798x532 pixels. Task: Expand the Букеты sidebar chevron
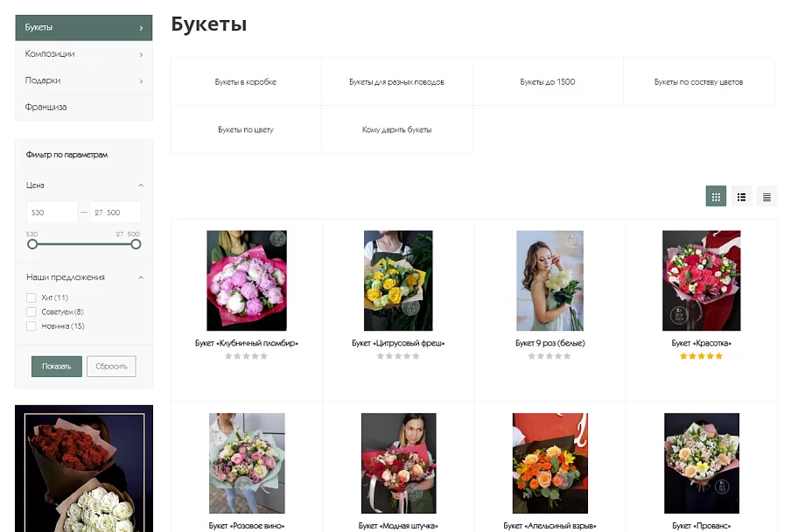(x=142, y=28)
